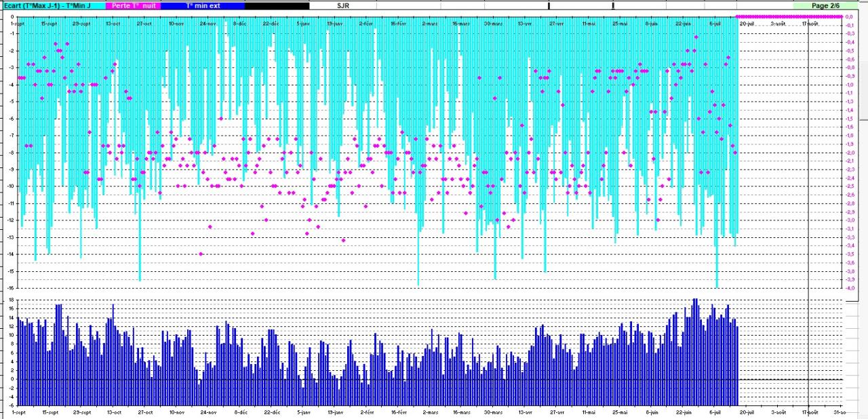Click '30-mars' label on the cyan chart axis
The height and width of the screenshot is (419, 868).
click(x=494, y=23)
